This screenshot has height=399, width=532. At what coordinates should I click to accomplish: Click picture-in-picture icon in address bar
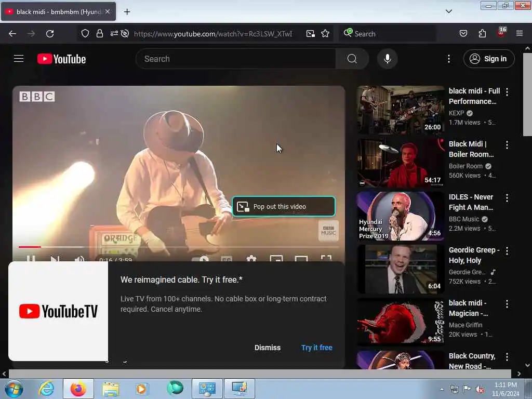[310, 34]
